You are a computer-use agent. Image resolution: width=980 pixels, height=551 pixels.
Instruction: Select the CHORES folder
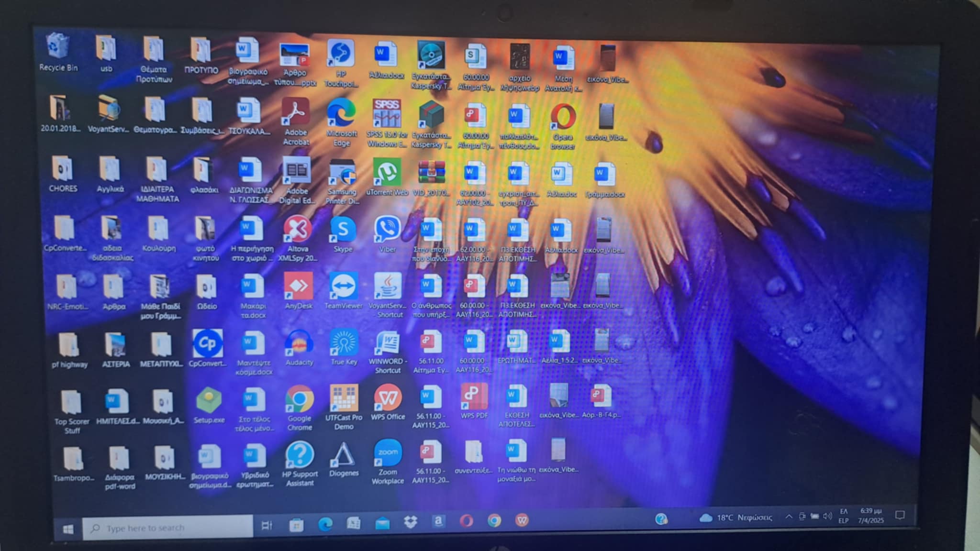[x=63, y=174]
